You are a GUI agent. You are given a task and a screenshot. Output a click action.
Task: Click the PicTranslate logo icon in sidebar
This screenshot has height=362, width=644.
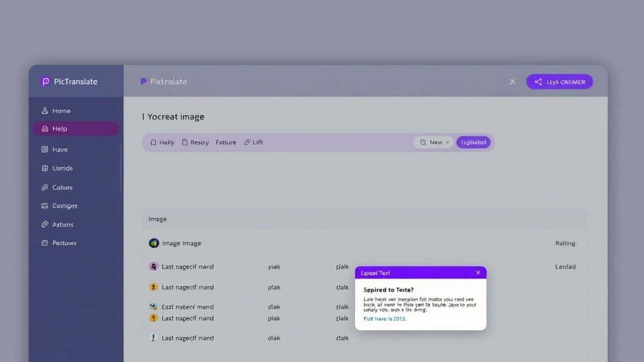pos(45,82)
